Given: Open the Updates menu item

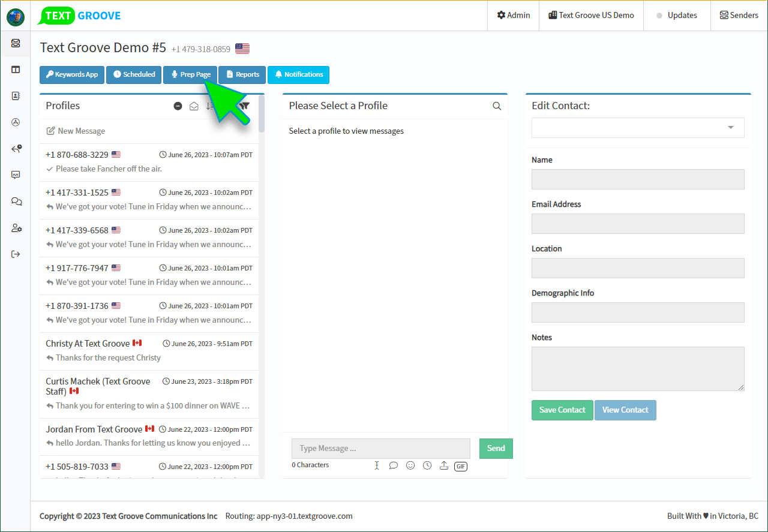Looking at the screenshot, I should pyautogui.click(x=677, y=16).
